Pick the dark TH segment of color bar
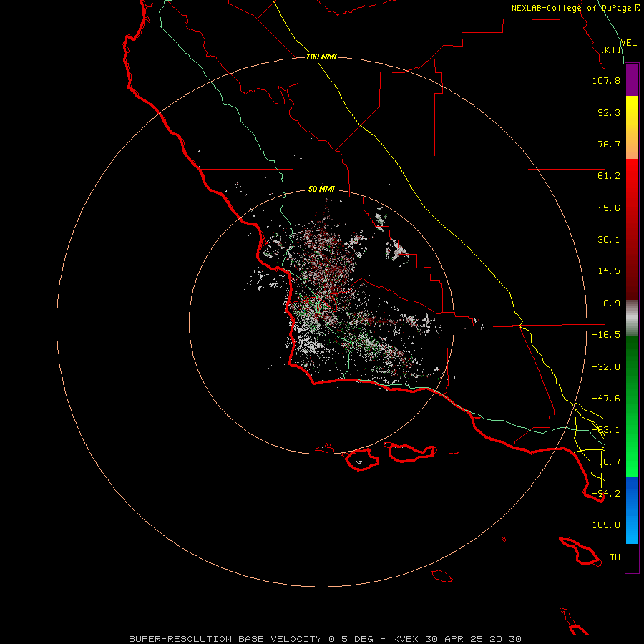 click(632, 557)
